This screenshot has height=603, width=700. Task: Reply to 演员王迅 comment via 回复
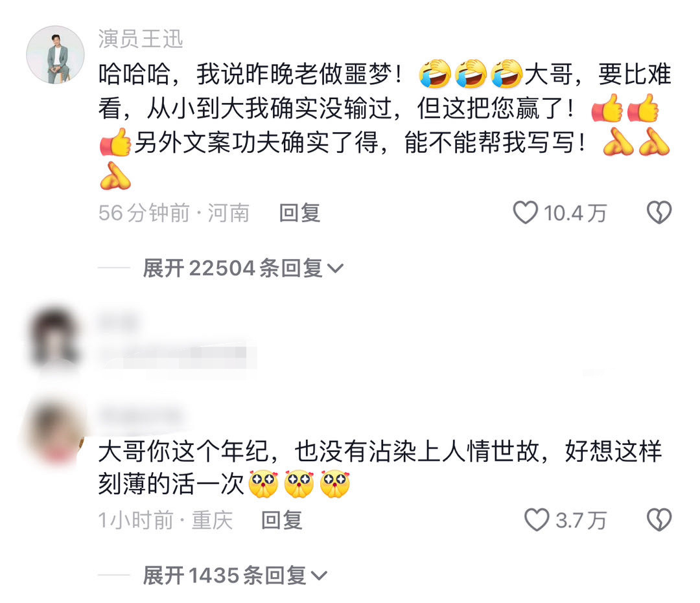pos(299,212)
